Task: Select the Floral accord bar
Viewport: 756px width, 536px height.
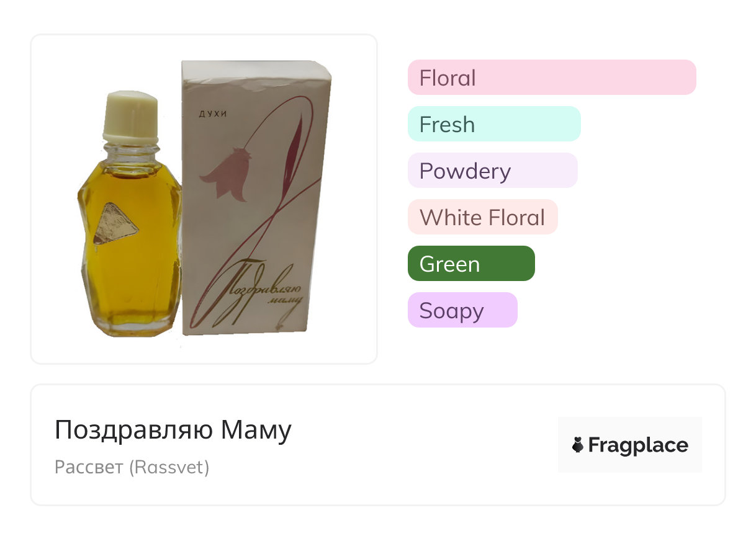Action: pyautogui.click(x=551, y=78)
